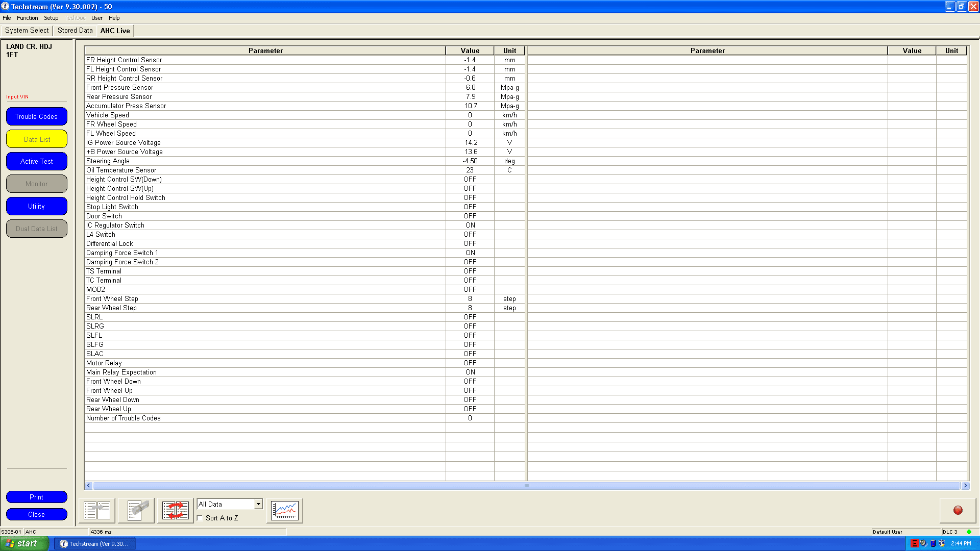The image size is (980, 551).
Task: Click the VirtualBox tray icon
Action: (942, 543)
